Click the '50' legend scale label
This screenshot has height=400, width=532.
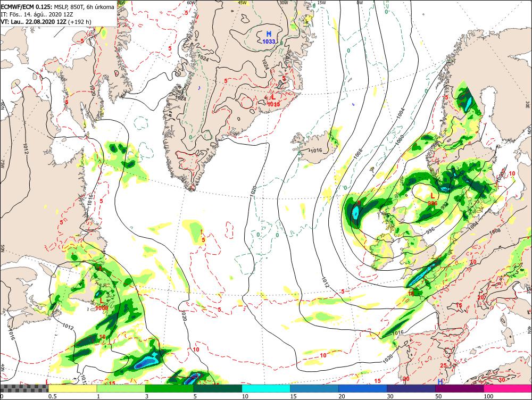click(438, 396)
